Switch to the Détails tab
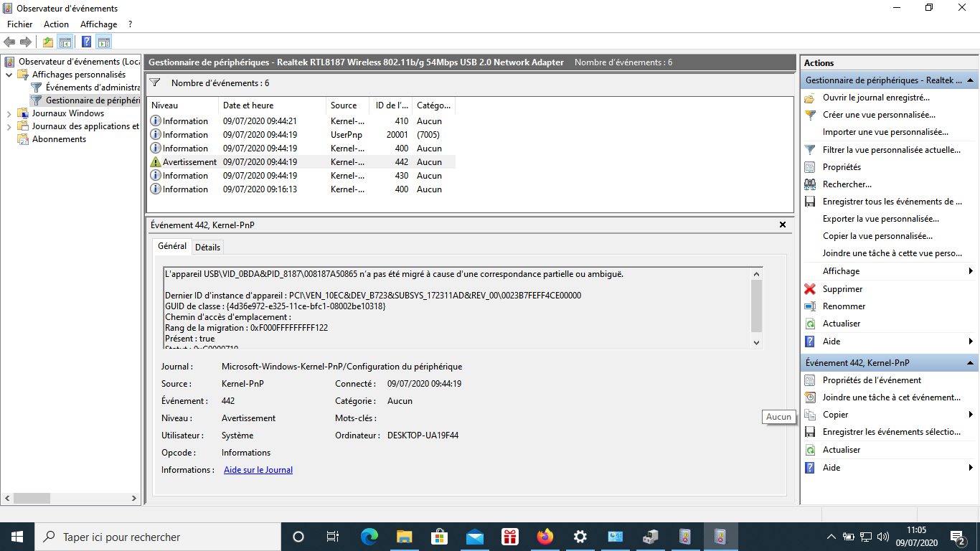 point(207,247)
